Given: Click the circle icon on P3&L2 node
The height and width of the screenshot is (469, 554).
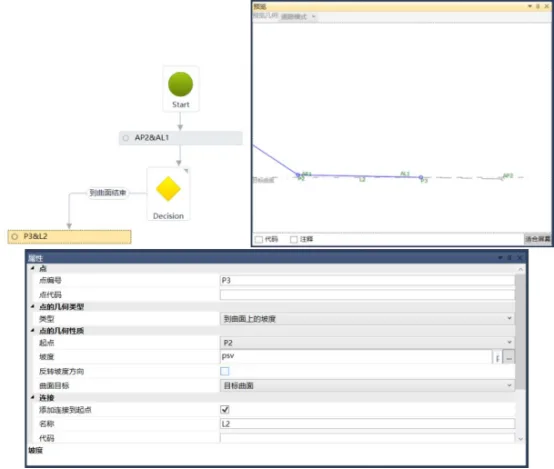Looking at the screenshot, I should (14, 236).
